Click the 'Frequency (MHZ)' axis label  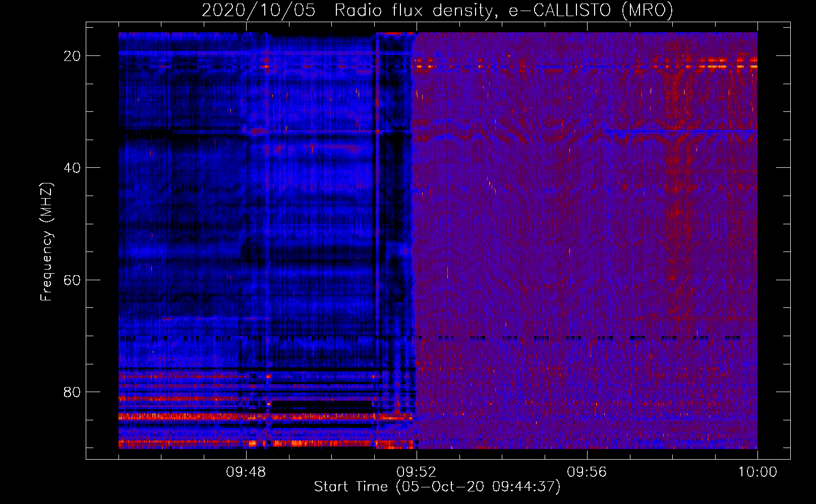tap(46, 242)
